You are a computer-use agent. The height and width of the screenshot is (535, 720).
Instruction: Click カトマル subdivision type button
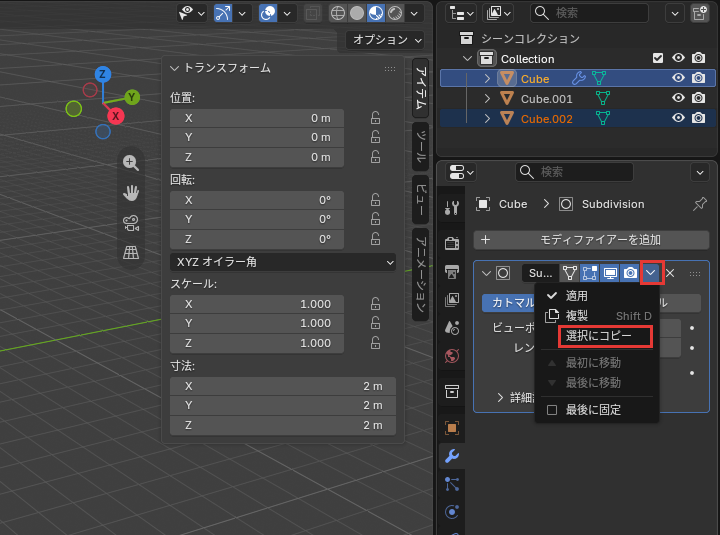pos(509,303)
